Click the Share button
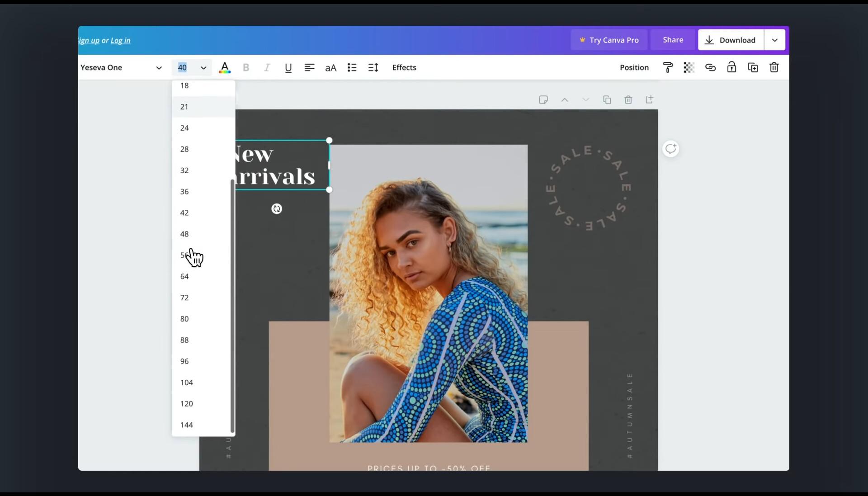 673,40
